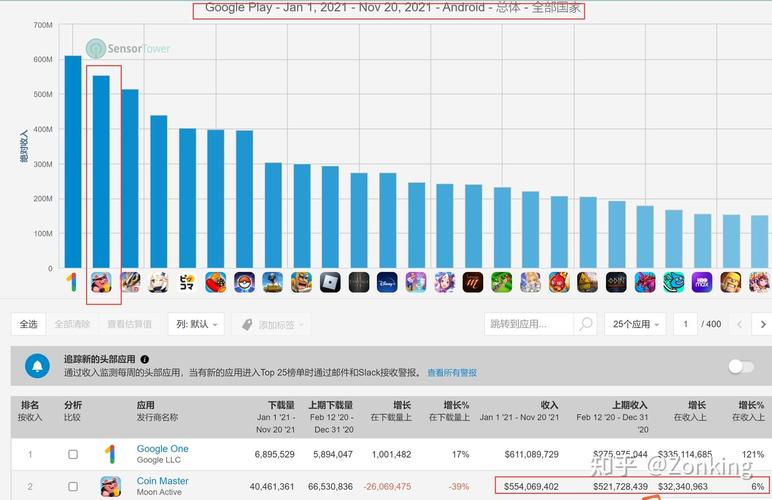Click the page number field showing 1

coord(685,324)
